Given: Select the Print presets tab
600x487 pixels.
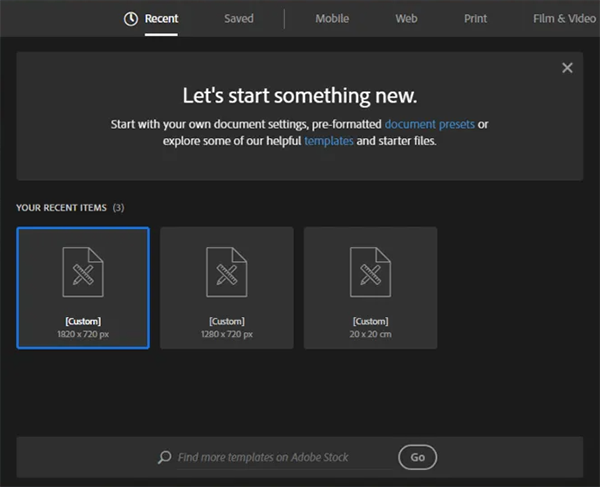Looking at the screenshot, I should (477, 18).
